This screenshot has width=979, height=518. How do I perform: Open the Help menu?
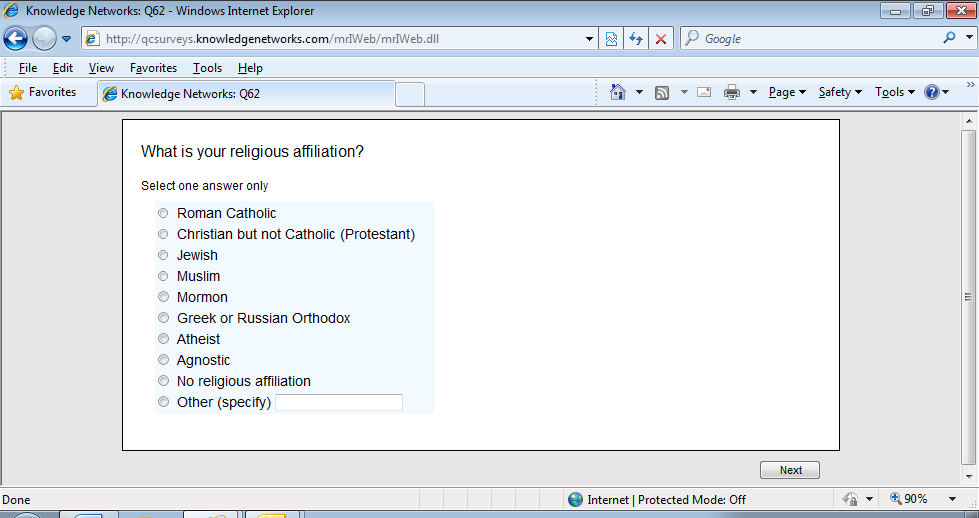tap(250, 67)
